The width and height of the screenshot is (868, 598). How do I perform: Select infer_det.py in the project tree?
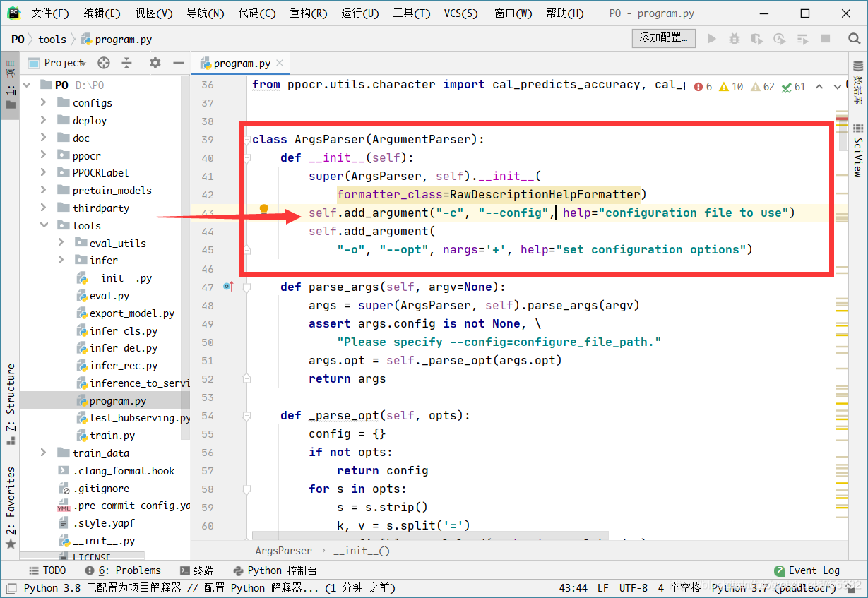pos(124,348)
